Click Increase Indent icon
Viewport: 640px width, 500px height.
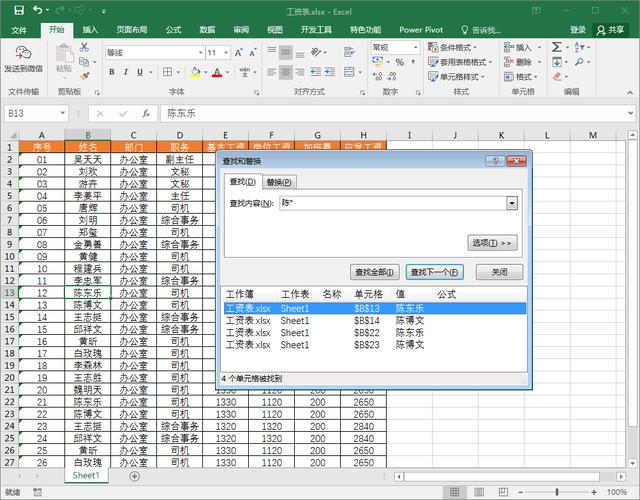pos(330,72)
